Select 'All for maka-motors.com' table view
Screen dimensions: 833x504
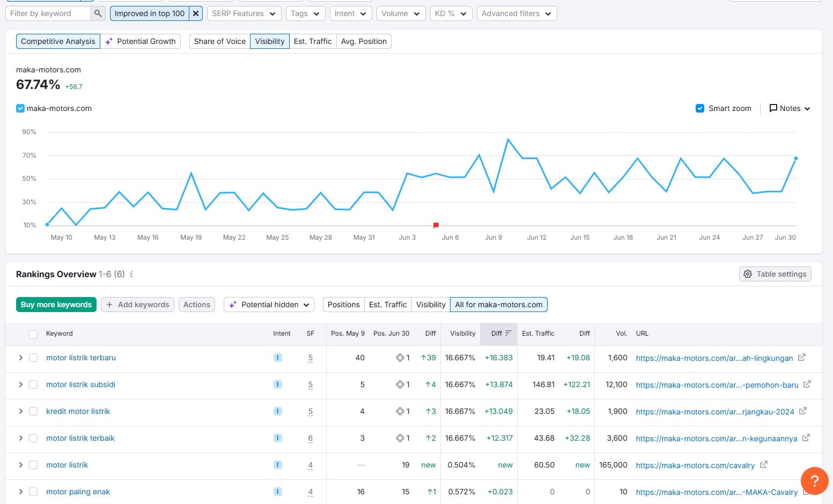pos(499,305)
